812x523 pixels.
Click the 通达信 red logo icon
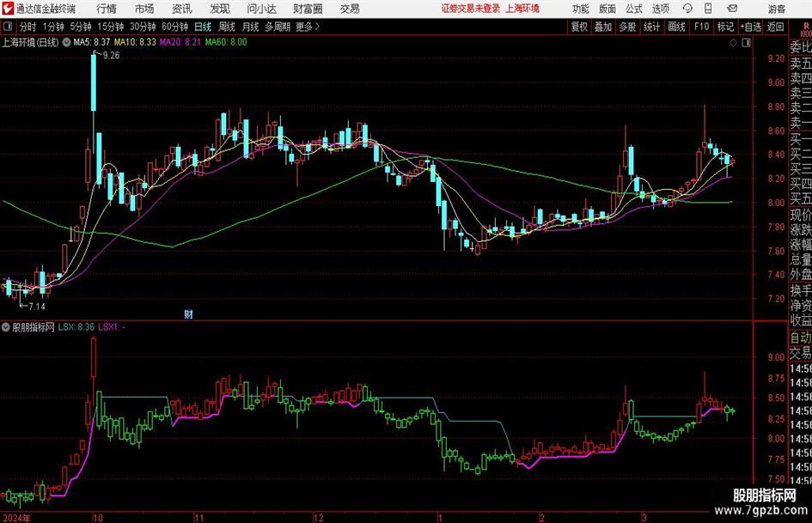click(8, 9)
